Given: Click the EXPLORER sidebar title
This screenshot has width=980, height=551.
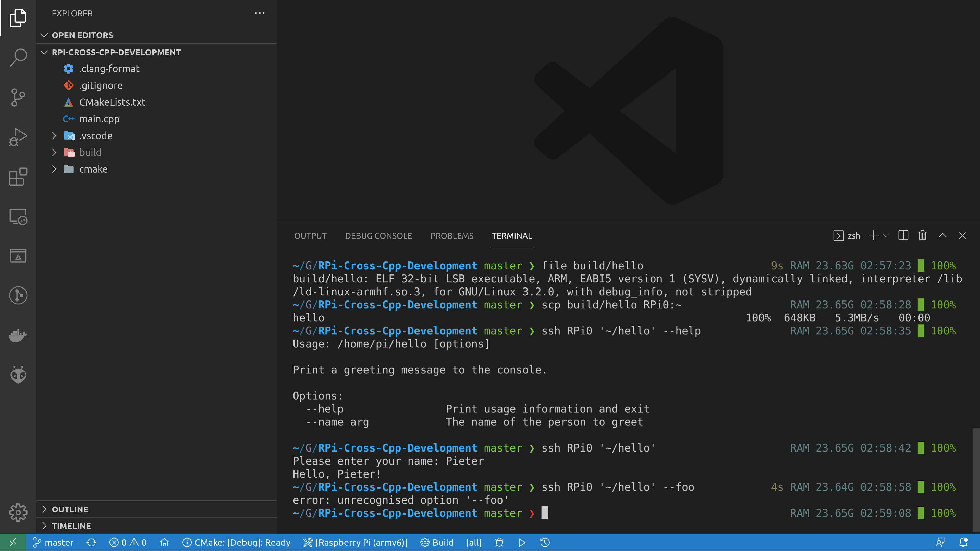Looking at the screenshot, I should [72, 13].
